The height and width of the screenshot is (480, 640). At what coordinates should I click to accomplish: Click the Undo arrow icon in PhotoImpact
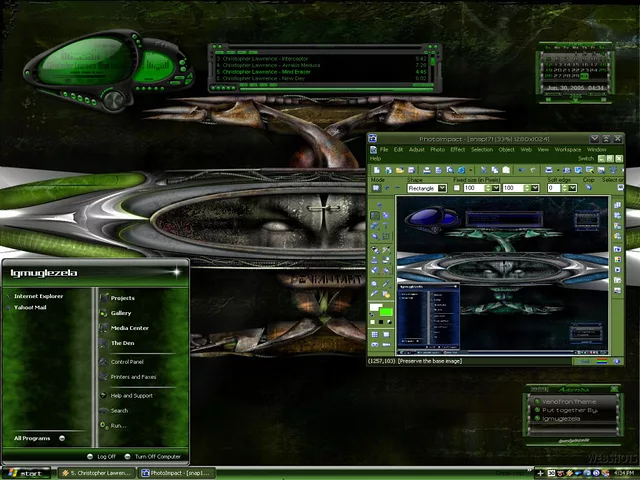[x=522, y=170]
